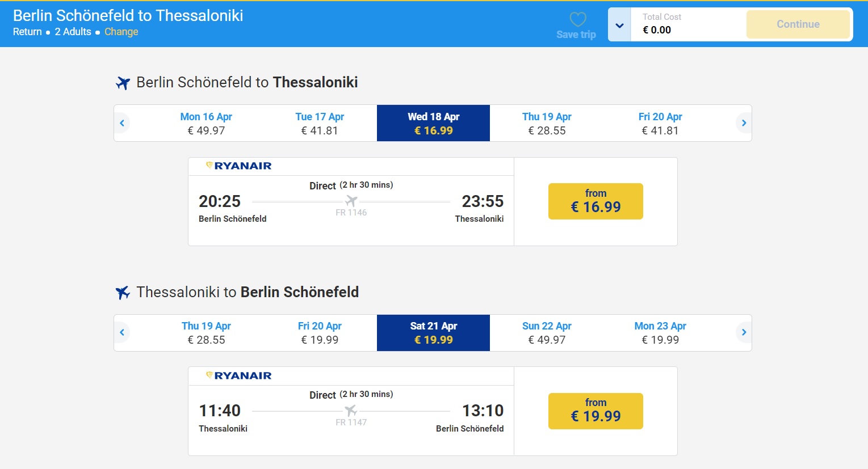
Task: Click the Change search link
Action: (x=121, y=32)
